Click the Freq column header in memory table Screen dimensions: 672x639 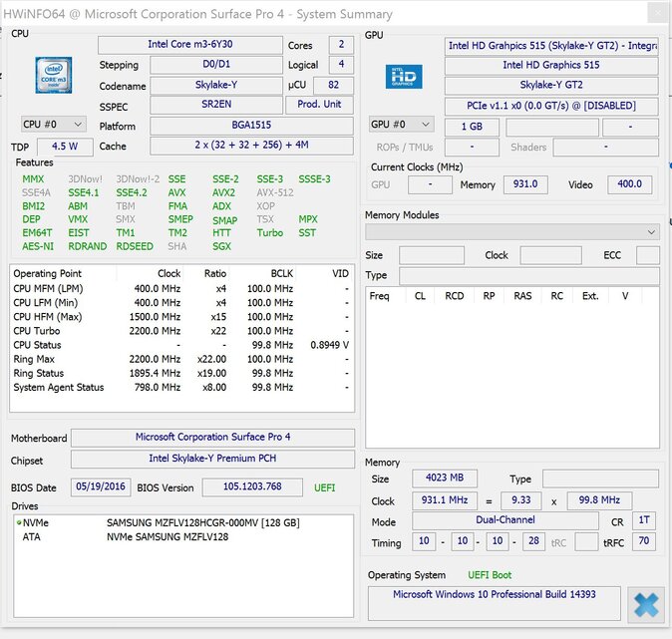380,296
